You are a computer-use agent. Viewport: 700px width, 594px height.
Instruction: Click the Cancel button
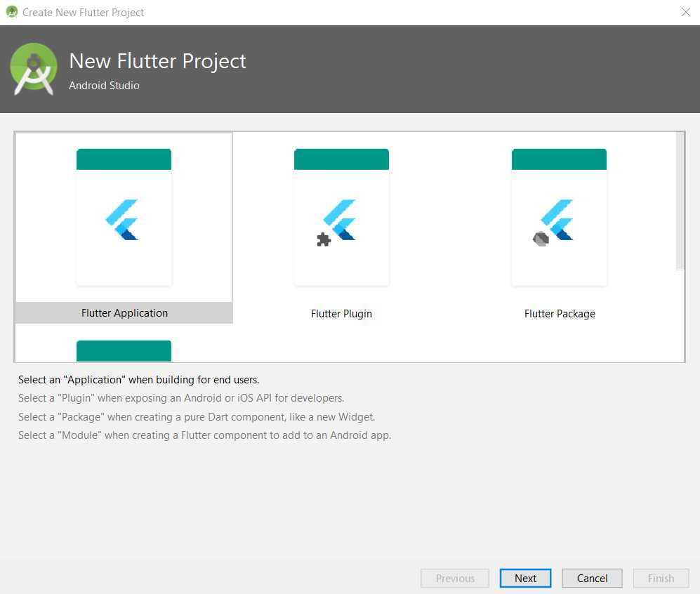(591, 578)
